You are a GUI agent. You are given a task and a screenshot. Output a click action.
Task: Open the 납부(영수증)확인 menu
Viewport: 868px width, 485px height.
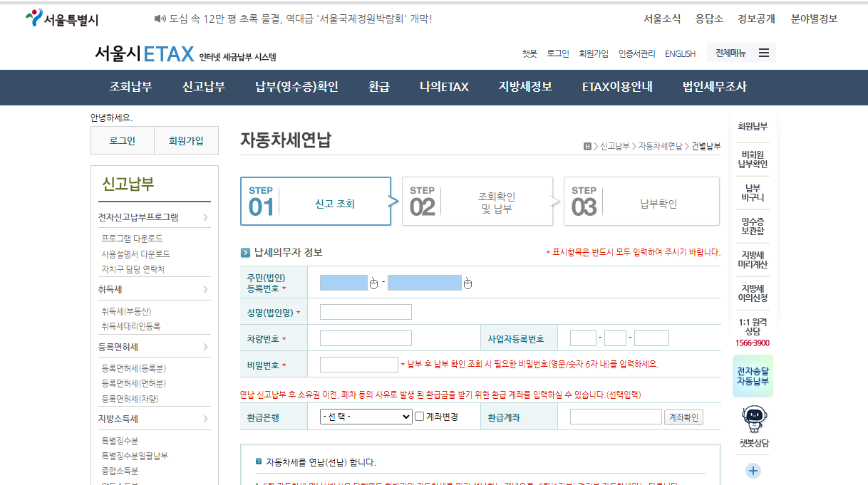(x=296, y=87)
